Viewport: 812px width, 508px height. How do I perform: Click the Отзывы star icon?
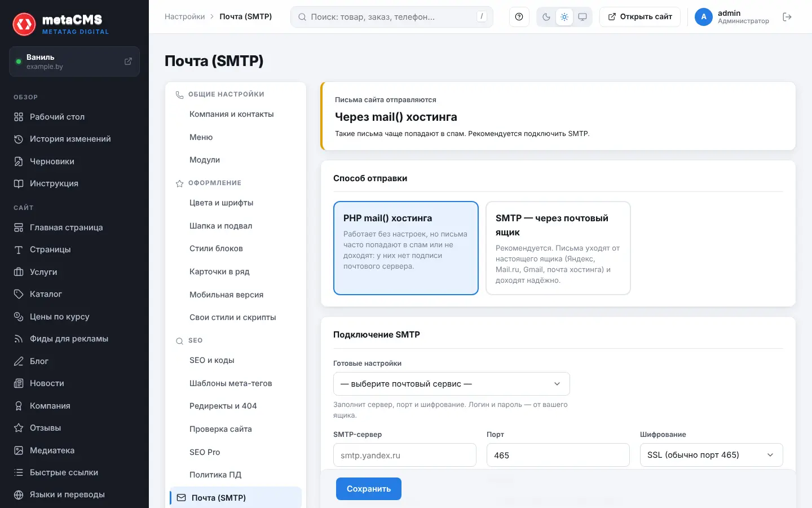(19, 428)
